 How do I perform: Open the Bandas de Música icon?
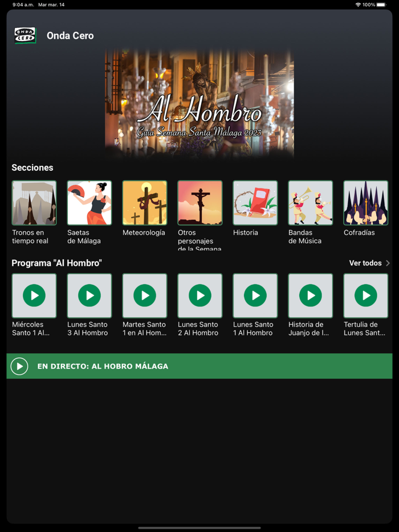tap(311, 203)
